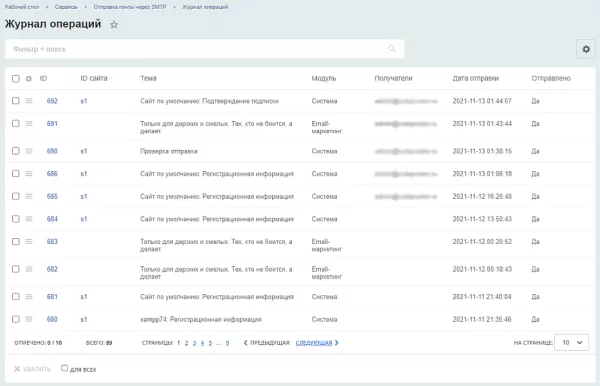The height and width of the screenshot is (386, 600).
Task: Open row actions menu for ID 682
Action: pos(29,269)
